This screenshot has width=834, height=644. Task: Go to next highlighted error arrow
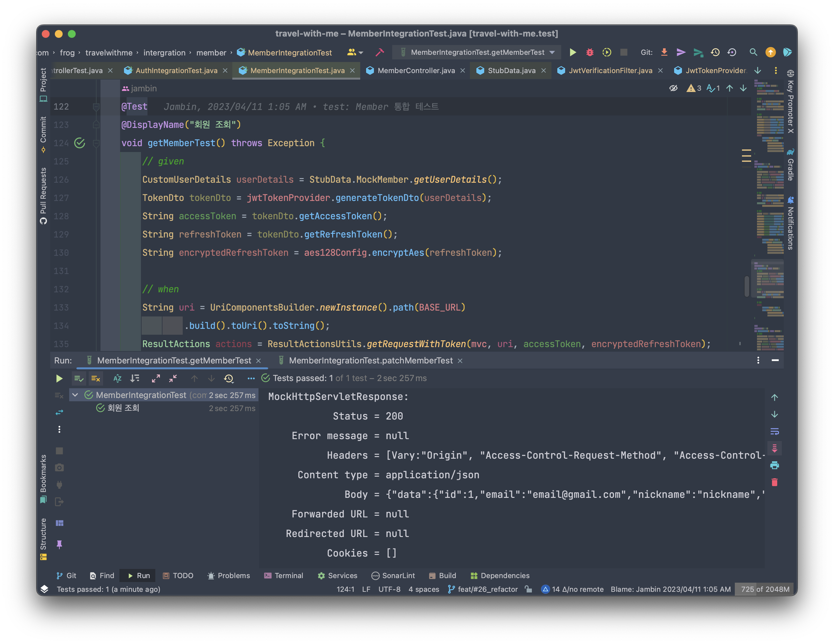coord(743,88)
